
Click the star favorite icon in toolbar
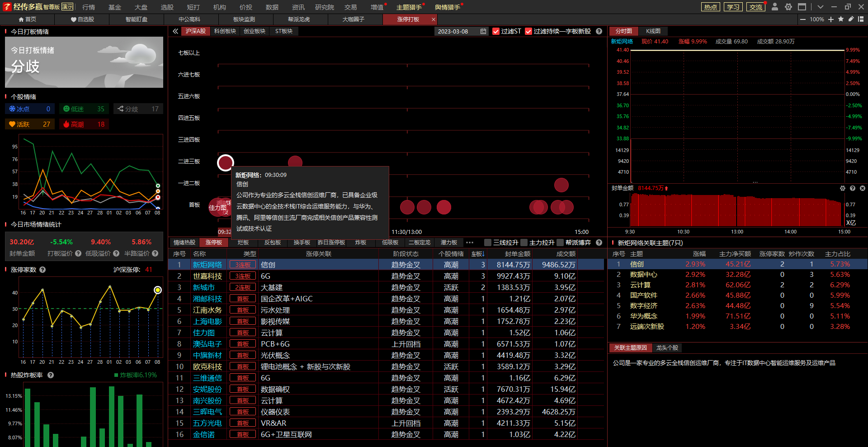coord(841,19)
